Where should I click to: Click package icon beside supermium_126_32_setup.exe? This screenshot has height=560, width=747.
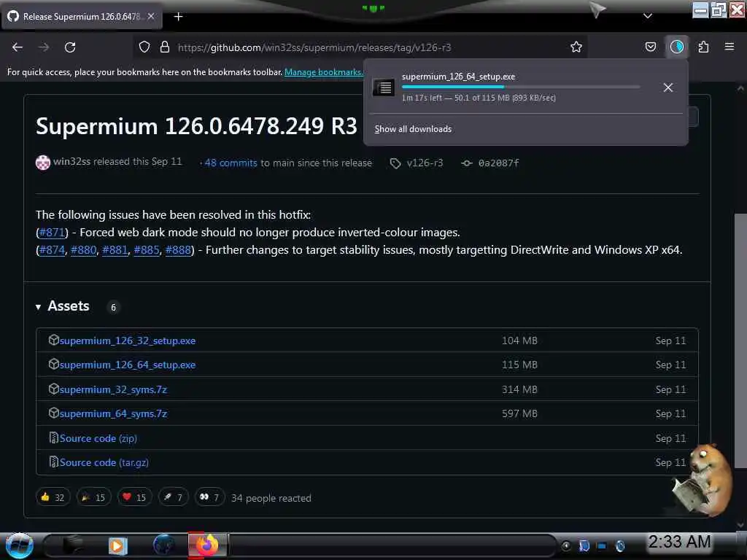[53, 340]
